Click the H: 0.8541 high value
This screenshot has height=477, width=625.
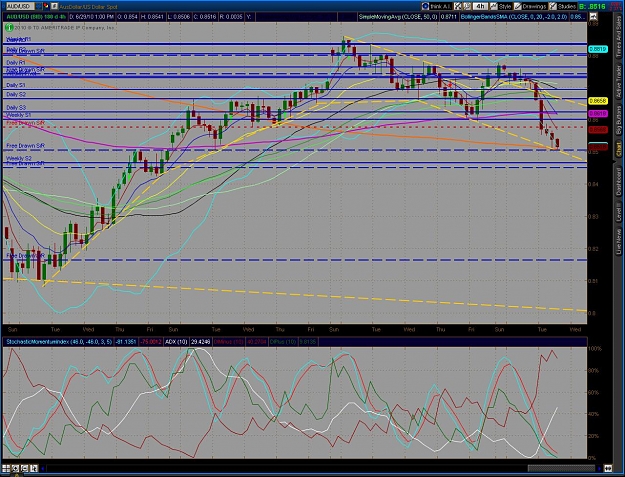[x=152, y=17]
